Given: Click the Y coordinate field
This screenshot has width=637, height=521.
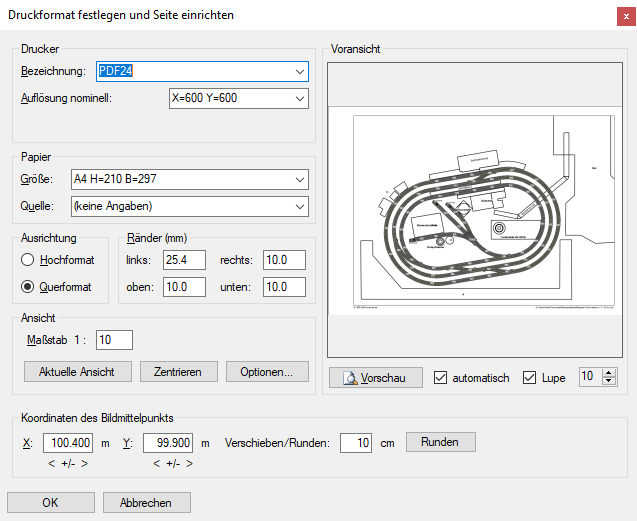Looking at the screenshot, I should 168,443.
